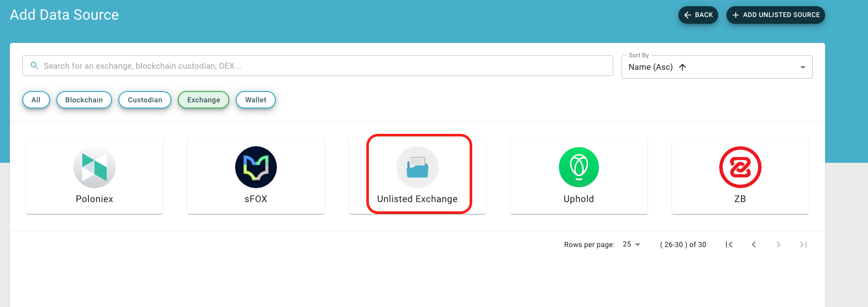868x307 pixels.
Task: Click the Add Data Source heading
Action: tap(64, 14)
